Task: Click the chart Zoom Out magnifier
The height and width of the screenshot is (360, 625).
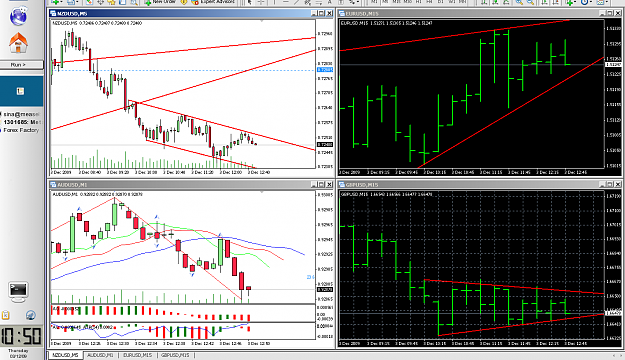Action: point(531,2)
